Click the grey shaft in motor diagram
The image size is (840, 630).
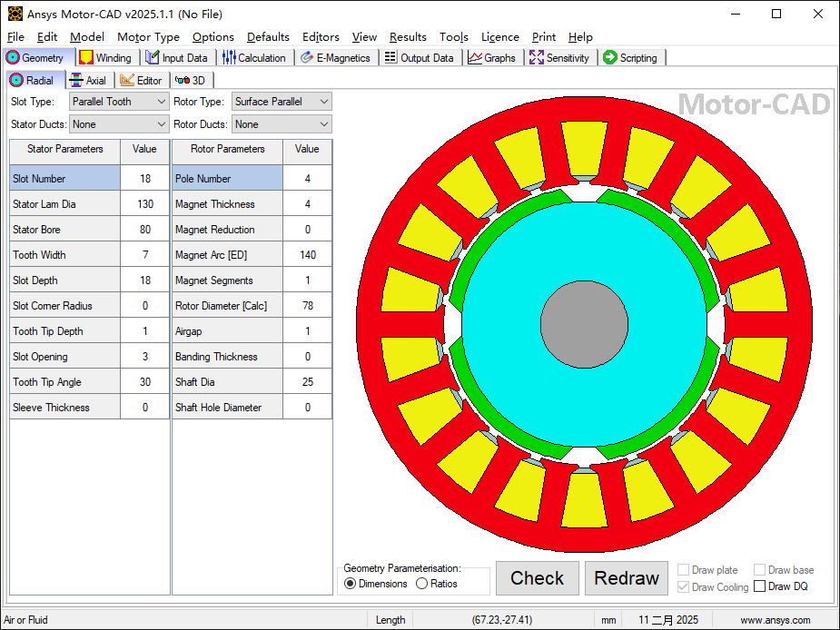[x=584, y=324]
